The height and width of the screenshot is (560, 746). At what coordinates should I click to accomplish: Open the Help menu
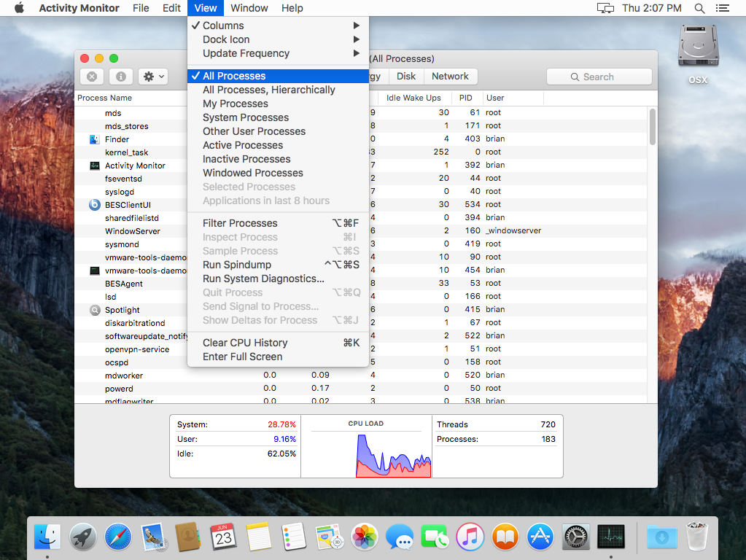[292, 8]
